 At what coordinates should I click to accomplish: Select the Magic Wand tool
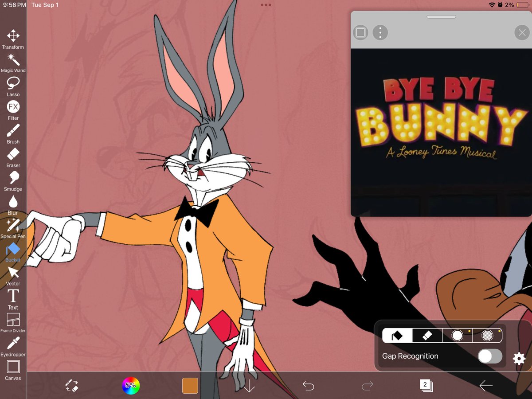[x=13, y=63]
